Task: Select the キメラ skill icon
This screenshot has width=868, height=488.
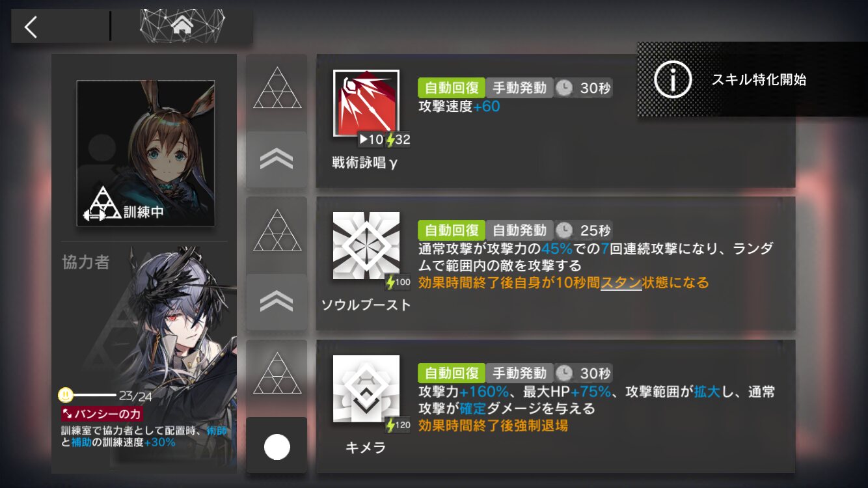Action: point(366,388)
